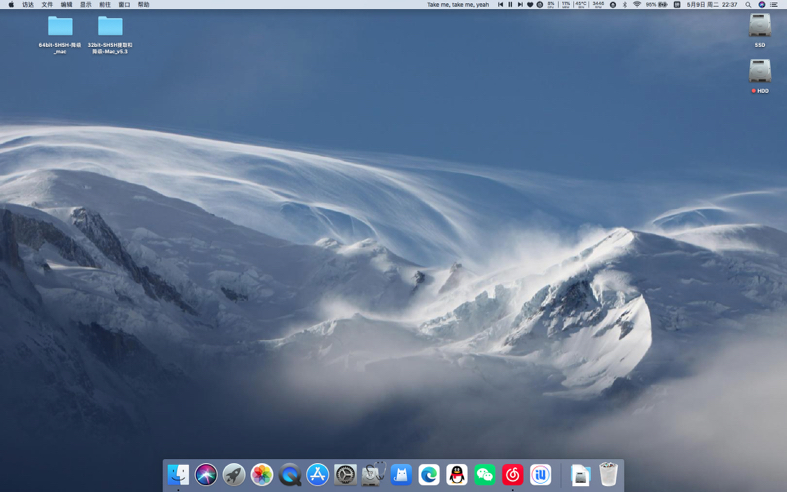The height and width of the screenshot is (492, 787).
Task: Open Microsoft Edge browser
Action: click(x=429, y=474)
